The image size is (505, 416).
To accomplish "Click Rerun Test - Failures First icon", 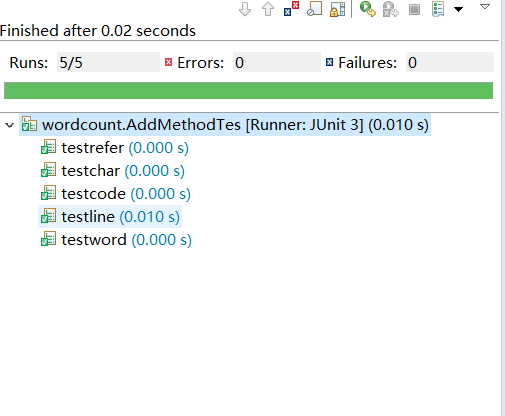I will coord(391,9).
